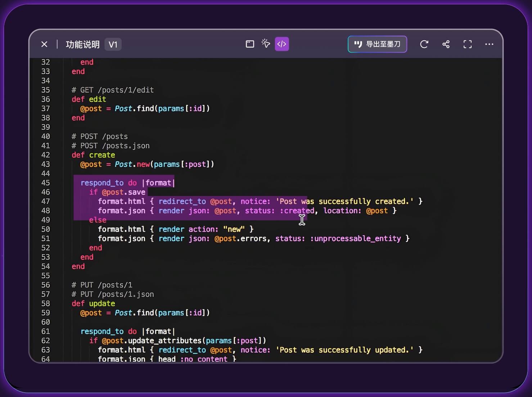Click the comment '# GET /posts/1/edit'
Screen dimensions: 532x397
(113, 90)
